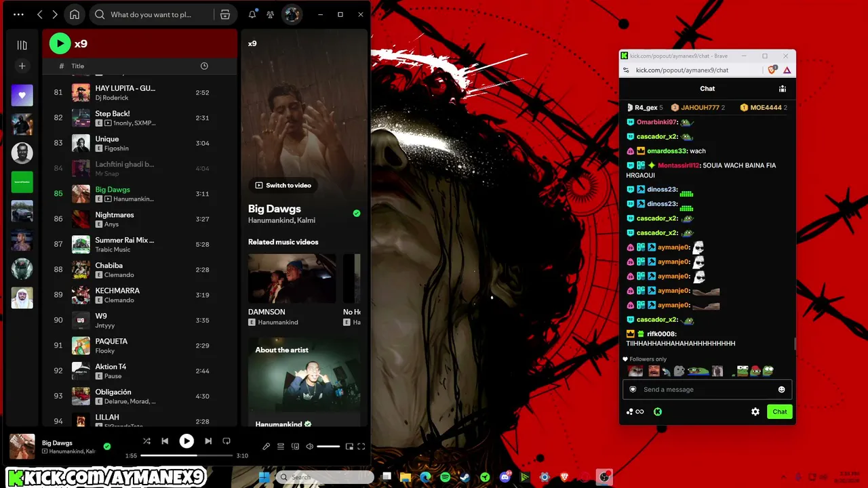Open the About the artist card

point(304,382)
